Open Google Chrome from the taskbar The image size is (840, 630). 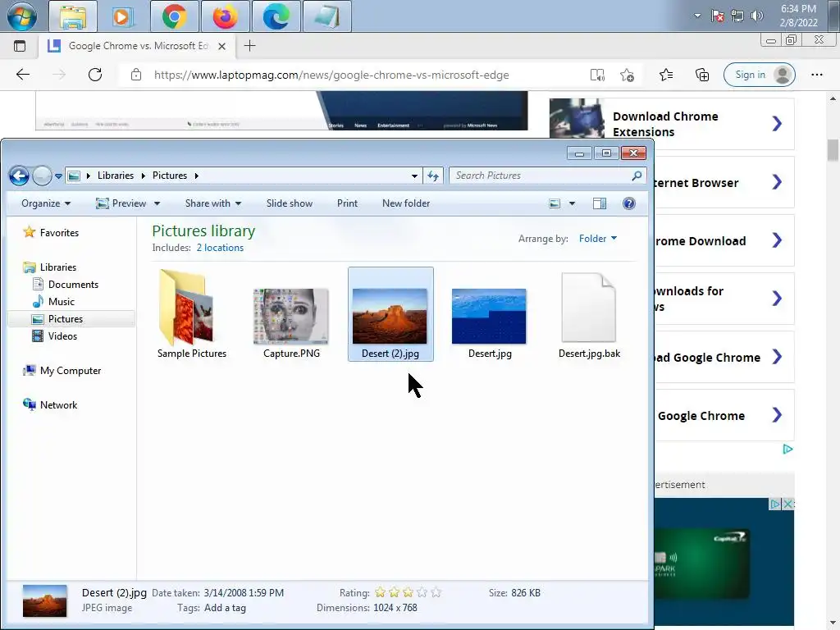click(174, 16)
